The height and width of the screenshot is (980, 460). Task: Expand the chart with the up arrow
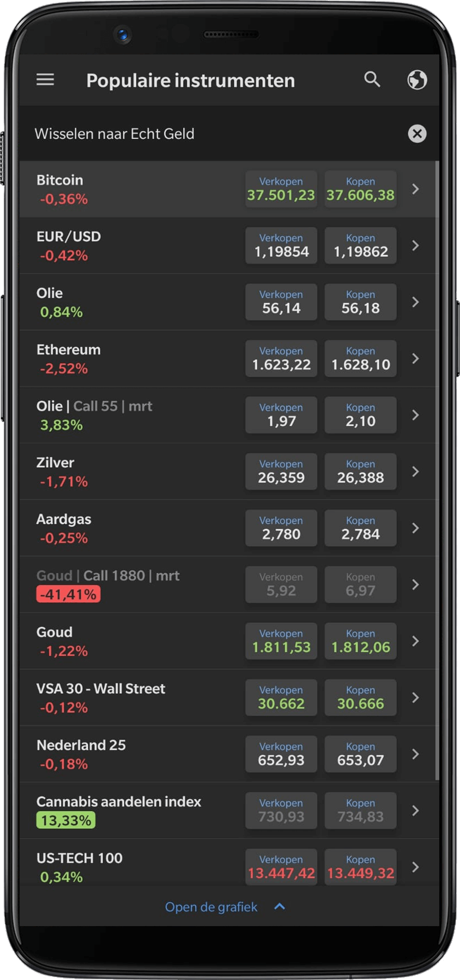click(280, 906)
